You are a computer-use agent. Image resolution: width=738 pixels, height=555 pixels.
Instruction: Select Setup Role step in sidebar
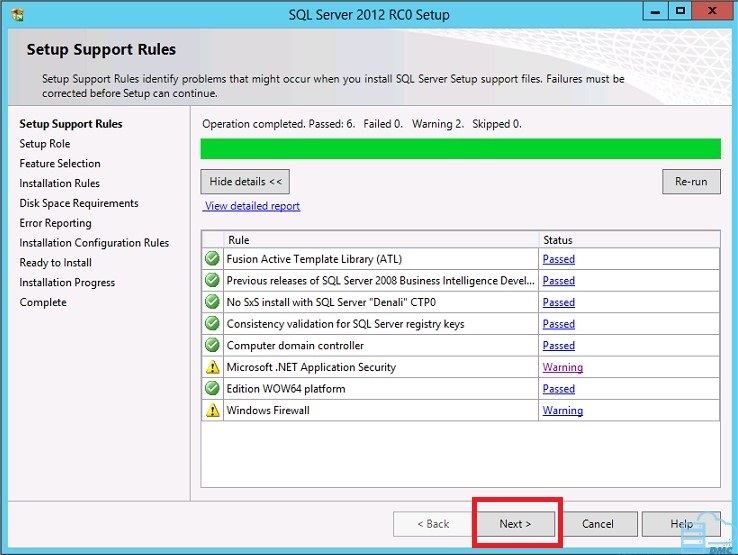(x=45, y=144)
